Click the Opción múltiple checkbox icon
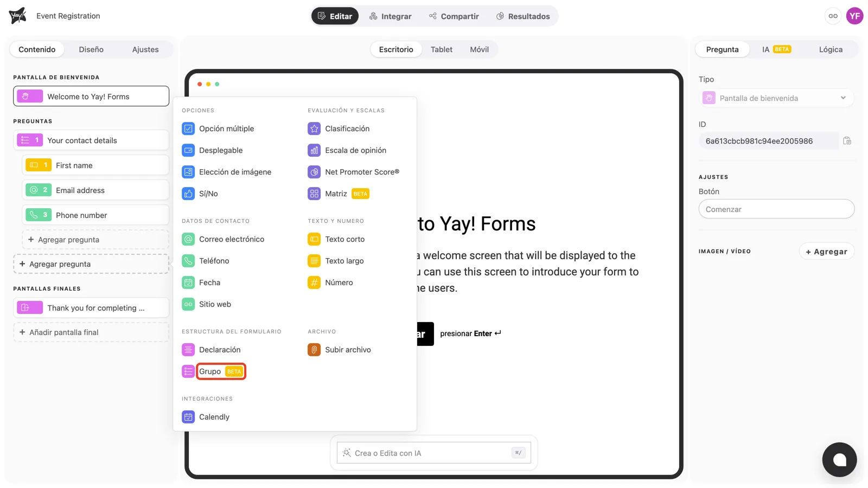 (188, 129)
